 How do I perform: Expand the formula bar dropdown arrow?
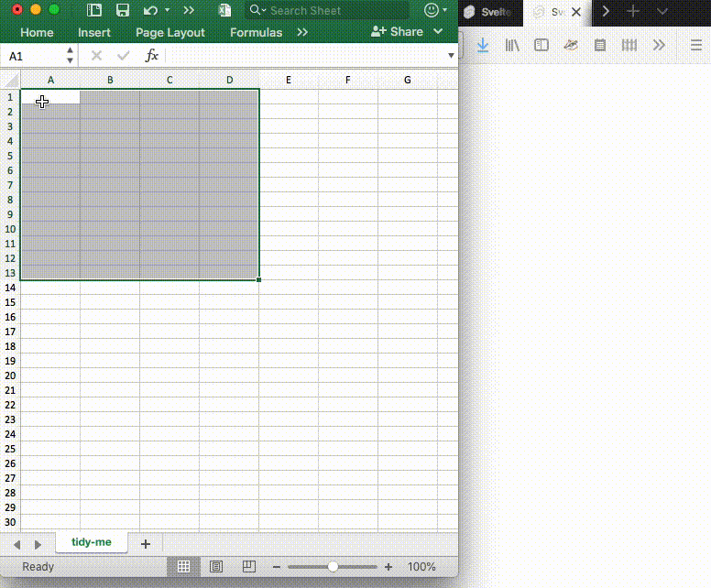[x=451, y=56]
